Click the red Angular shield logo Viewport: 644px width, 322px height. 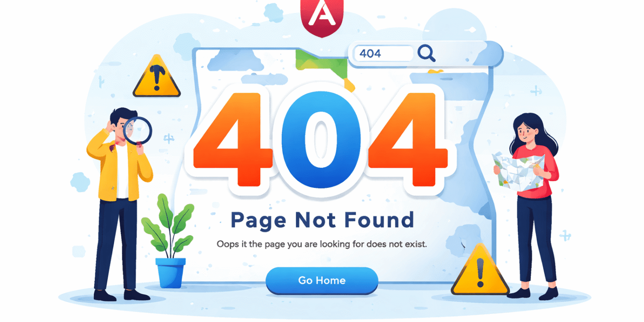coord(322,17)
